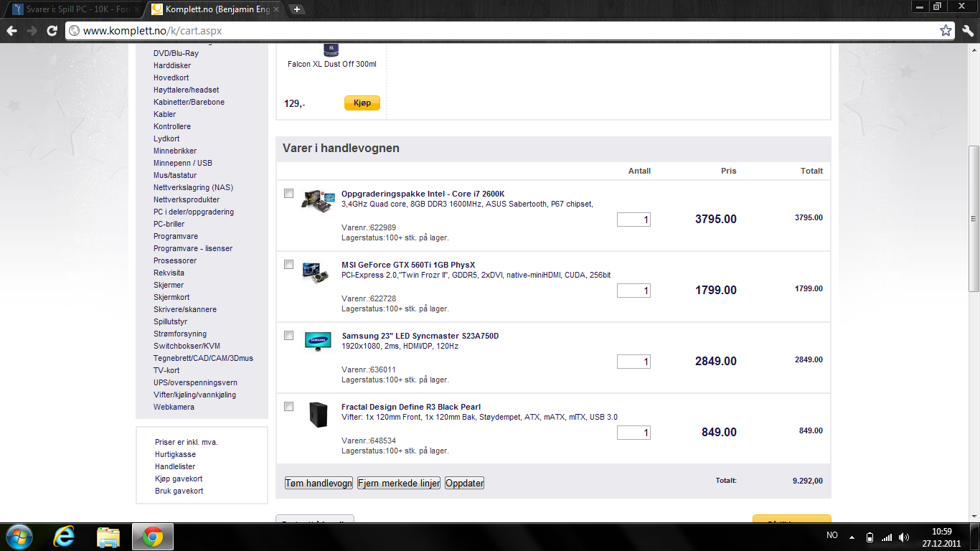
Task: Click the Fjern merkede linjer button
Action: (399, 483)
